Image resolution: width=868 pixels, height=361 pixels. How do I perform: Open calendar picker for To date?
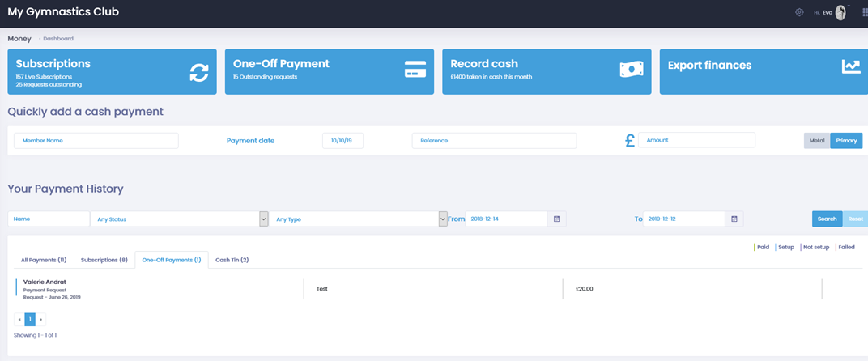tap(734, 219)
